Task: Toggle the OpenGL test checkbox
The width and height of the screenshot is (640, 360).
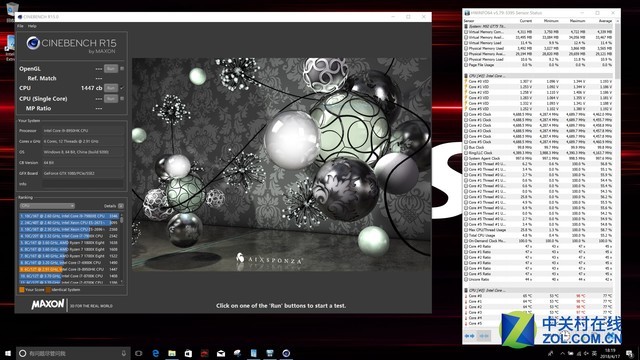Action: (x=122, y=69)
